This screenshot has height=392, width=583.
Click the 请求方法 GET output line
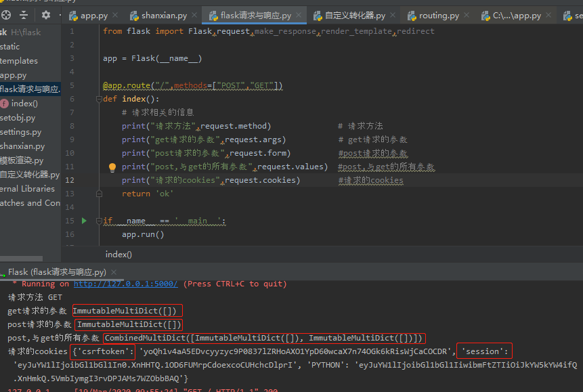[35, 297]
